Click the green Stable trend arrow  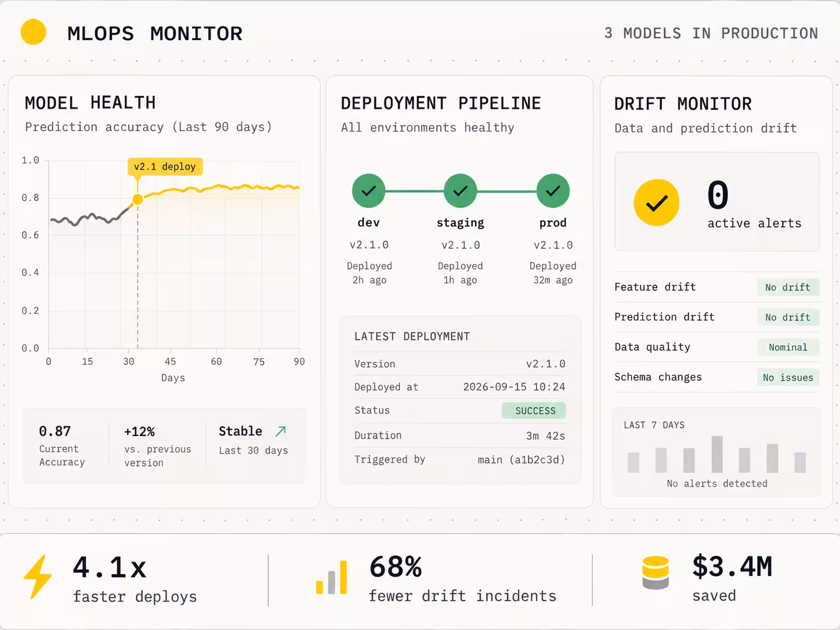(280, 431)
